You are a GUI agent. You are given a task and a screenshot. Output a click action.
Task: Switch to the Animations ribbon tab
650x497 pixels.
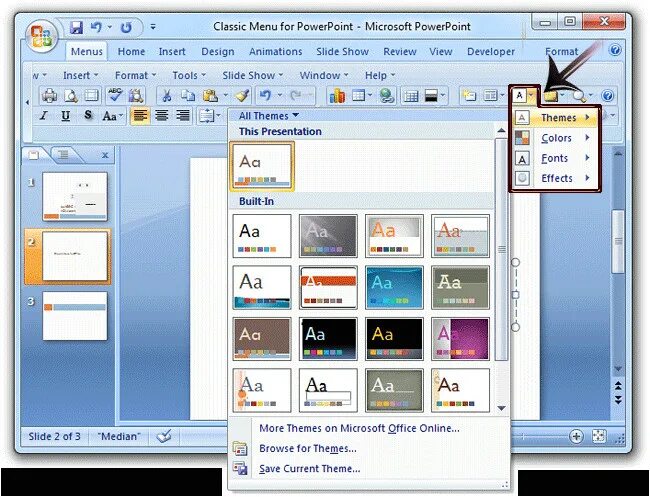[276, 52]
